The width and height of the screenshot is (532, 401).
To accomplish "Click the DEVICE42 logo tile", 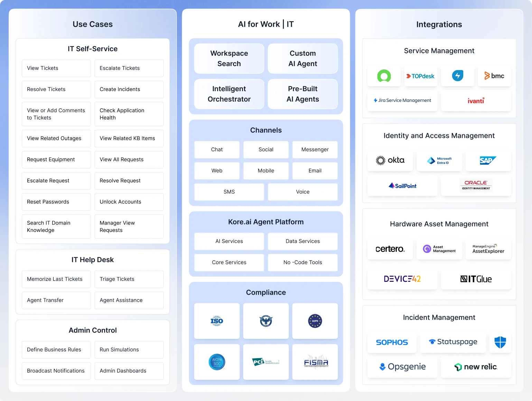I will tap(402, 279).
